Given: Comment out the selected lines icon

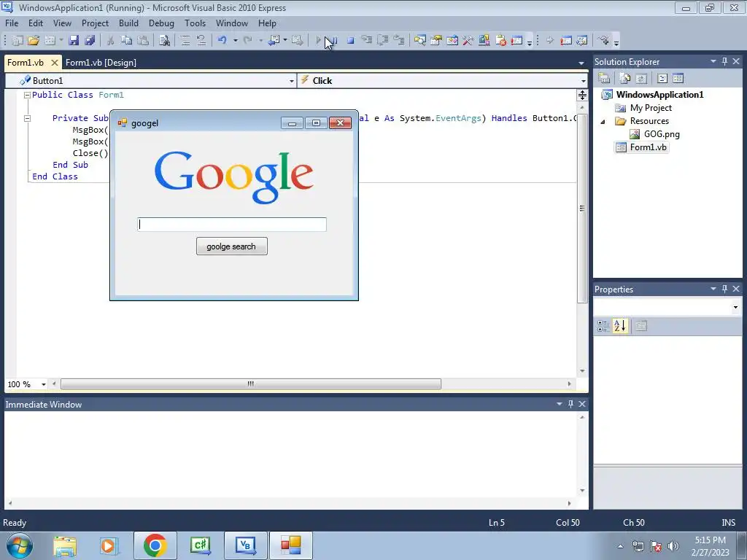Looking at the screenshot, I should click(x=185, y=41).
